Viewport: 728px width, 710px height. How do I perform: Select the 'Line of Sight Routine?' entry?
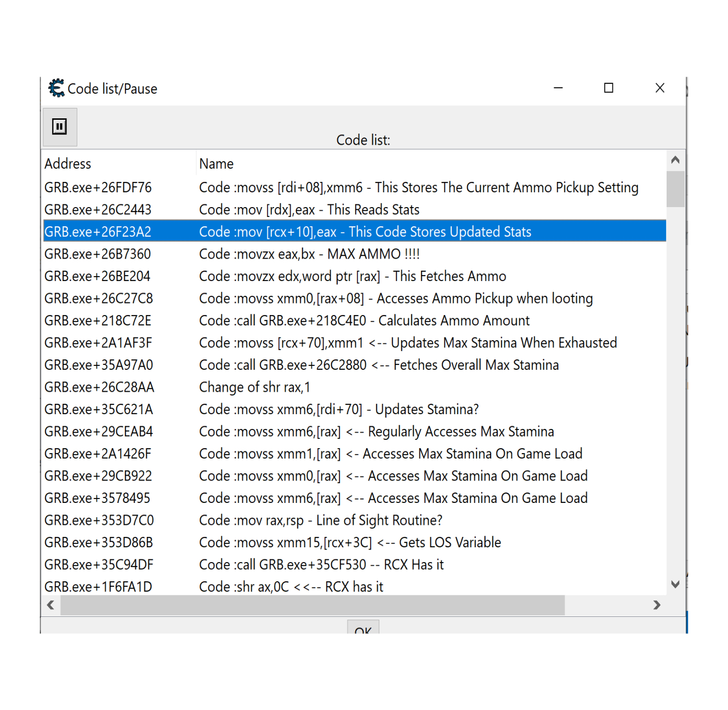(321, 520)
